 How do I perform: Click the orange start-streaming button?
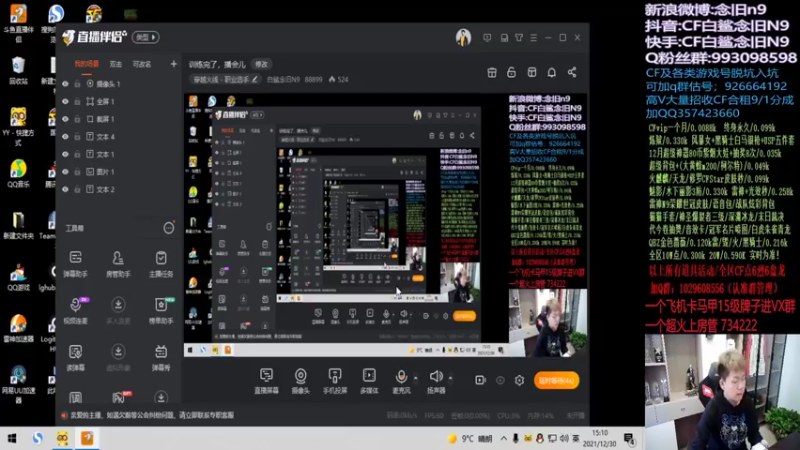(x=557, y=380)
